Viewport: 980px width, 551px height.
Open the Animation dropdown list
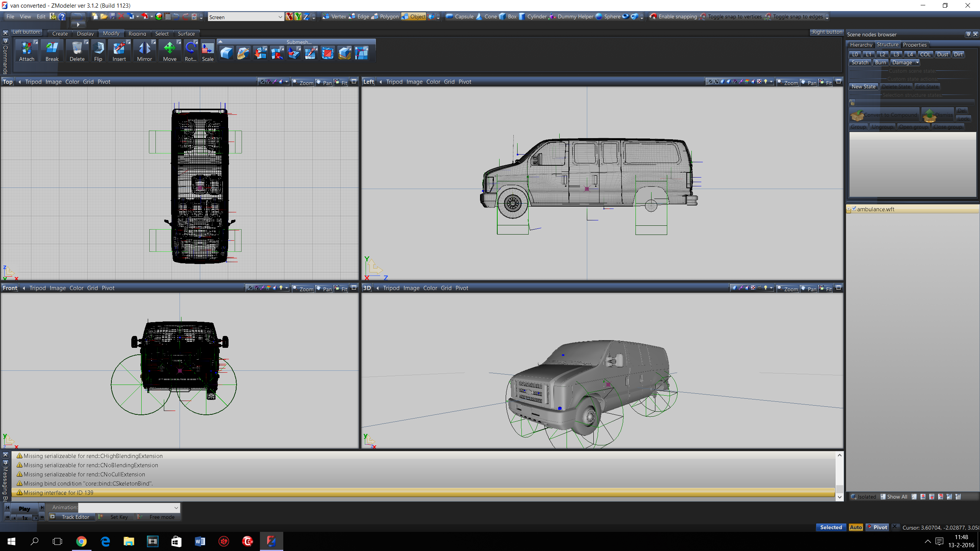[x=176, y=508]
